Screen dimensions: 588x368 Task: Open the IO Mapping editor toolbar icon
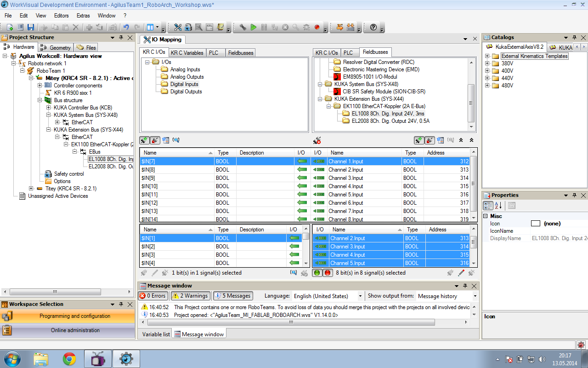(x=178, y=28)
